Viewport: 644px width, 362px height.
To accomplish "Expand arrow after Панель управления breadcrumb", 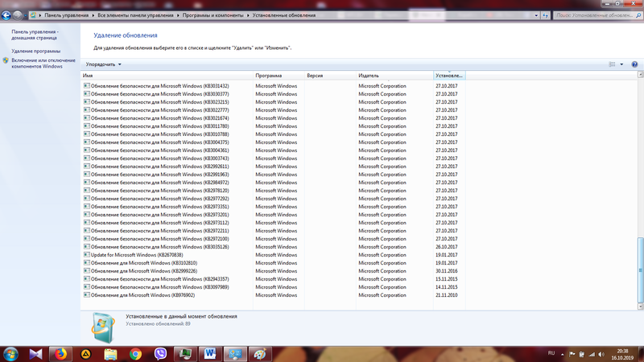I will coord(93,15).
